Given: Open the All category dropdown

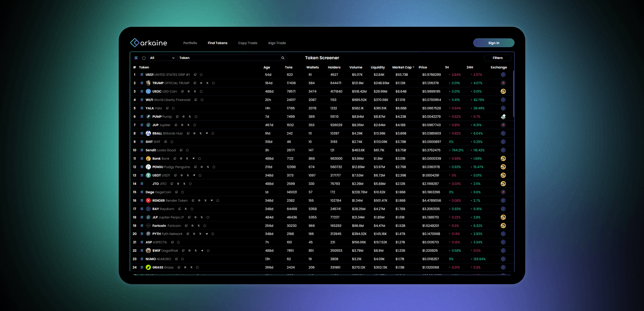Looking at the screenshot, I should (x=162, y=58).
